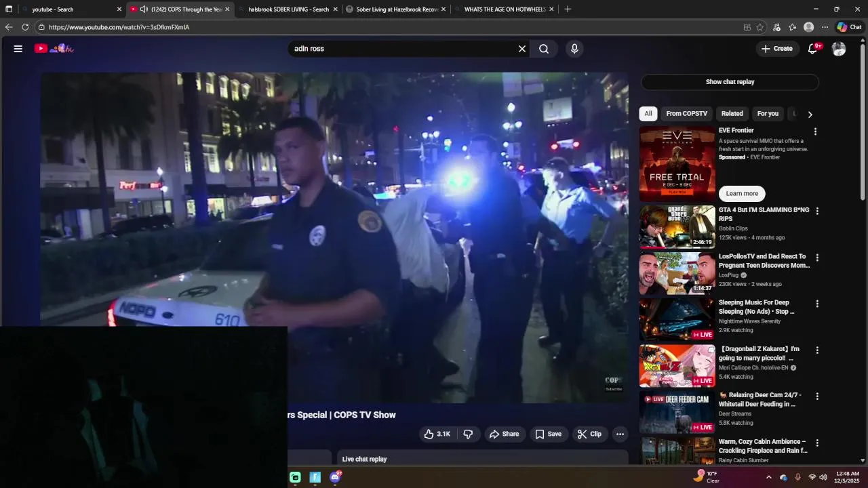Expand more filter chips with arrow
Image resolution: width=868 pixels, height=488 pixels.
(x=810, y=115)
